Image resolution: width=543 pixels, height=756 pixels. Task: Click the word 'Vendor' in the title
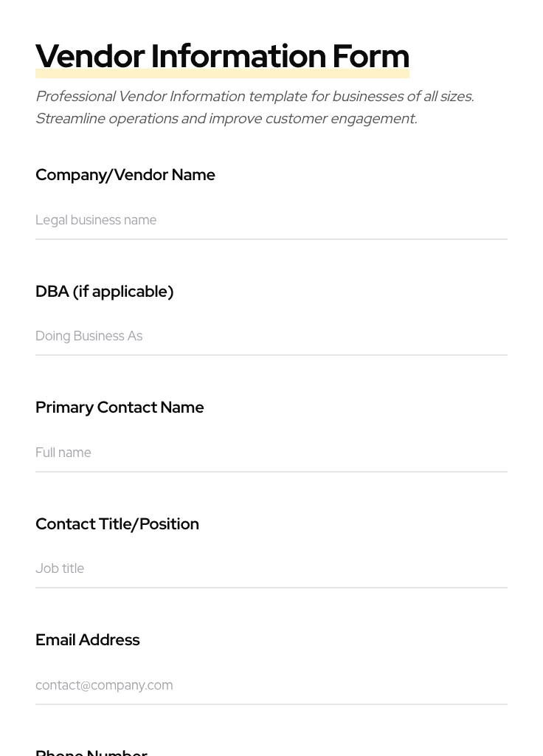(90, 56)
